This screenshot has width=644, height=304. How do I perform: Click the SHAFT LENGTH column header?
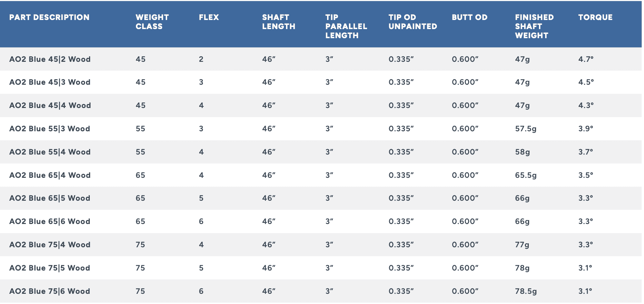(278, 22)
